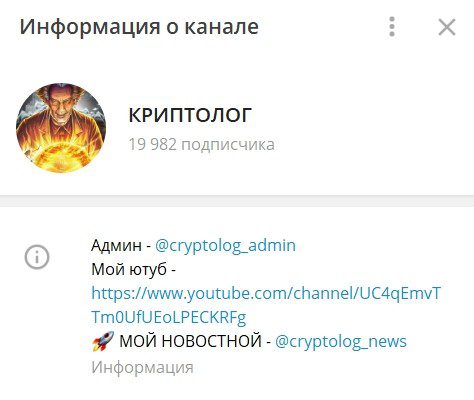Click the Tm0UfUEoLPECKRFg link continuation

pyautogui.click(x=169, y=318)
